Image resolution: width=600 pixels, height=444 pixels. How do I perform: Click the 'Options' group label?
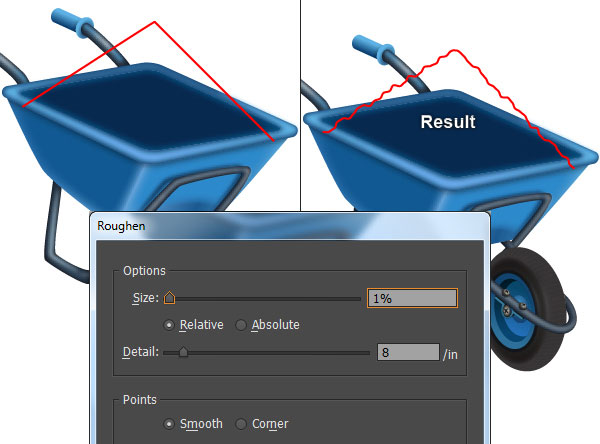144,271
